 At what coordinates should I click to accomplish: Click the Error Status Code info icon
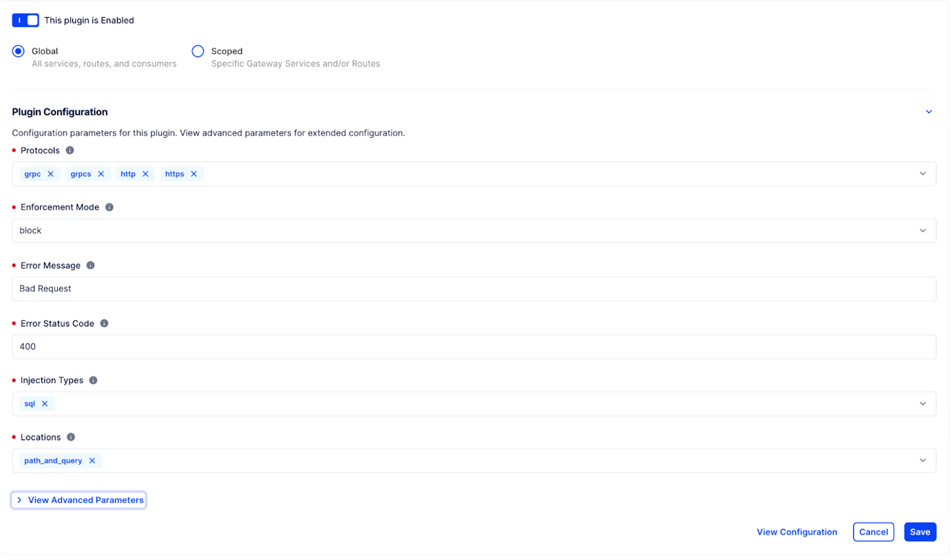104,322
